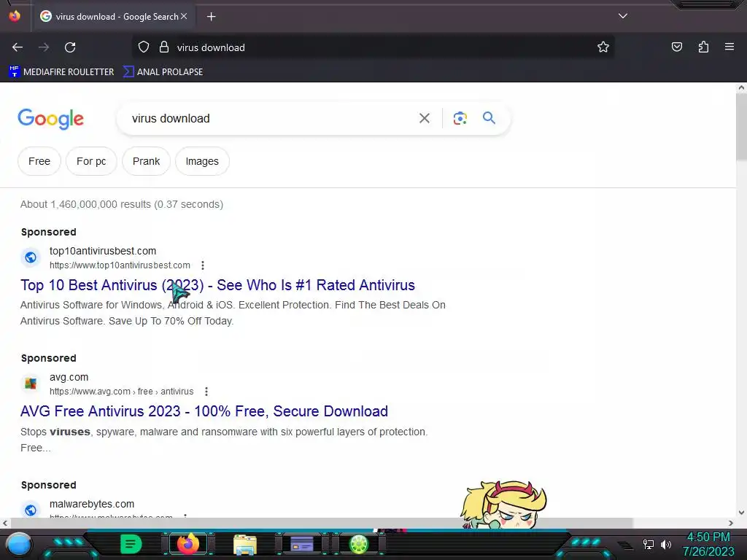Click the horizontal scrollbar at bottom
The height and width of the screenshot is (560, 747).
point(321,523)
